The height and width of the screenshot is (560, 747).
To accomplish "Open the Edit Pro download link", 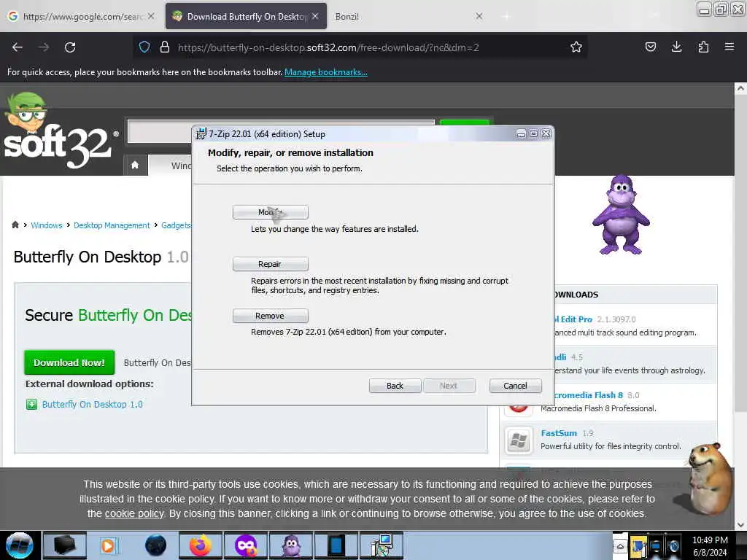I will click(572, 319).
